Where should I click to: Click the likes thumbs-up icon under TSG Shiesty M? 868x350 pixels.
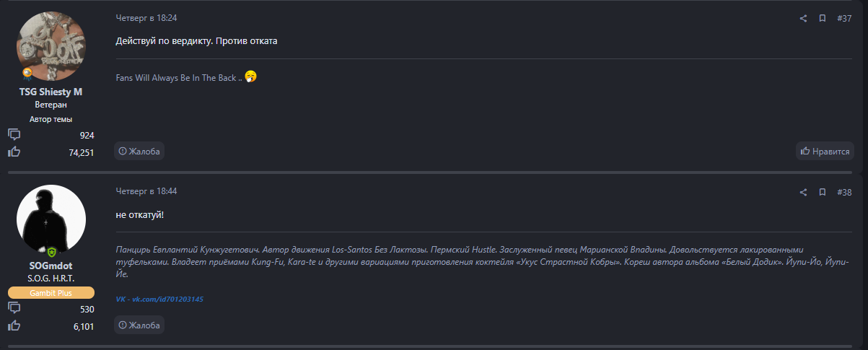pos(14,152)
